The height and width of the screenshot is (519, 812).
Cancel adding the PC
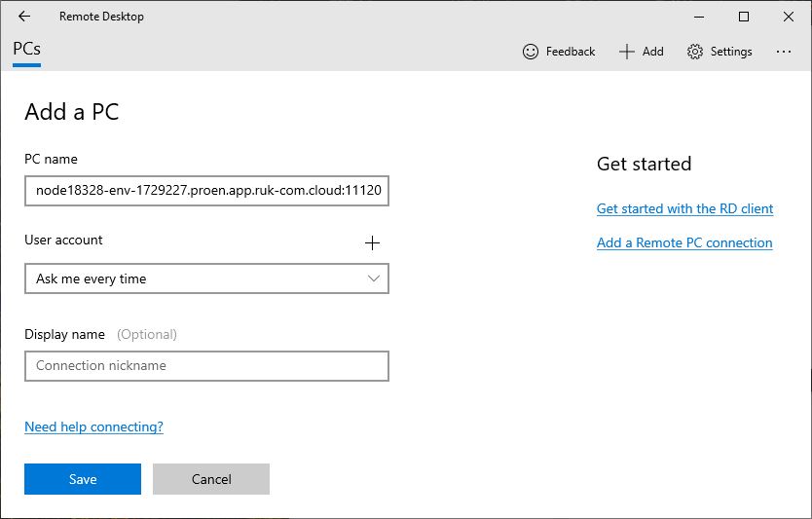pos(211,479)
